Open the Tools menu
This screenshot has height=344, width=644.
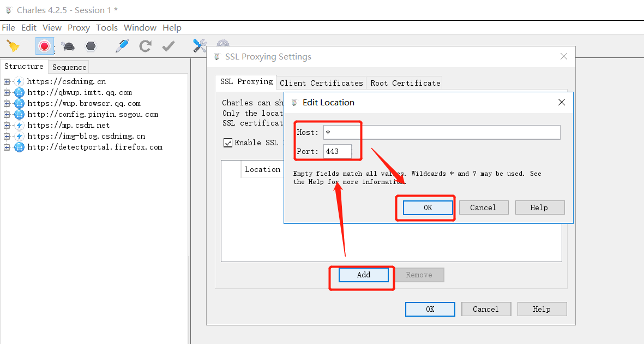pos(107,27)
